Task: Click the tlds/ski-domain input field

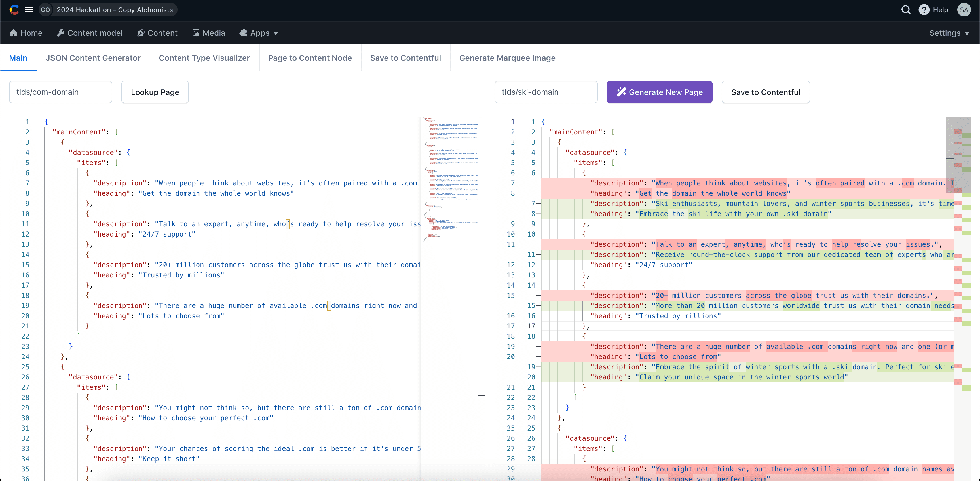Action: (x=545, y=92)
